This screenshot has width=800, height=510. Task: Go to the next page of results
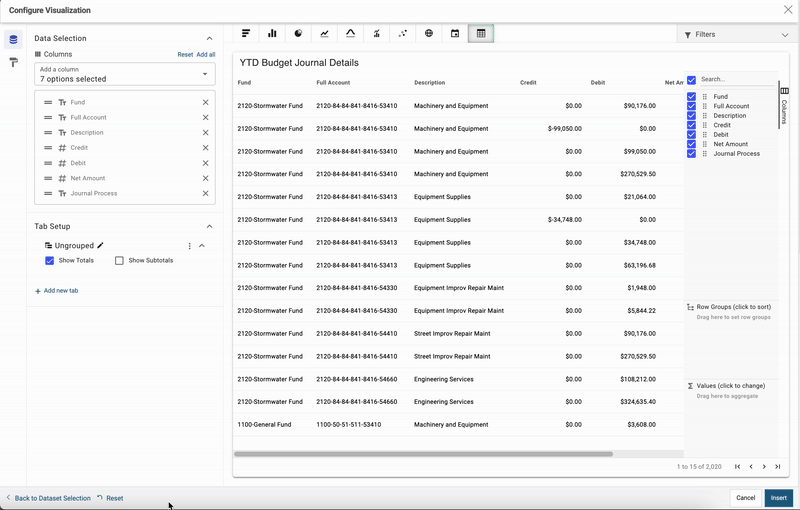tap(764, 467)
